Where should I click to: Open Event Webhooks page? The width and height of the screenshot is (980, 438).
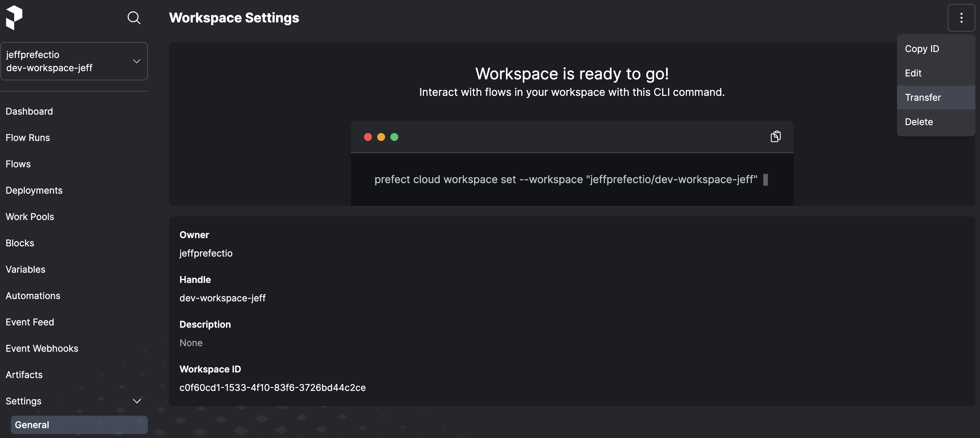(x=42, y=348)
